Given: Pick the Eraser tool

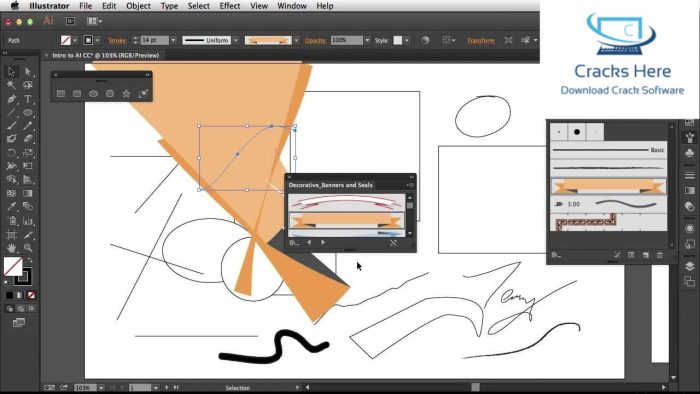Looking at the screenshot, I should click(x=28, y=139).
